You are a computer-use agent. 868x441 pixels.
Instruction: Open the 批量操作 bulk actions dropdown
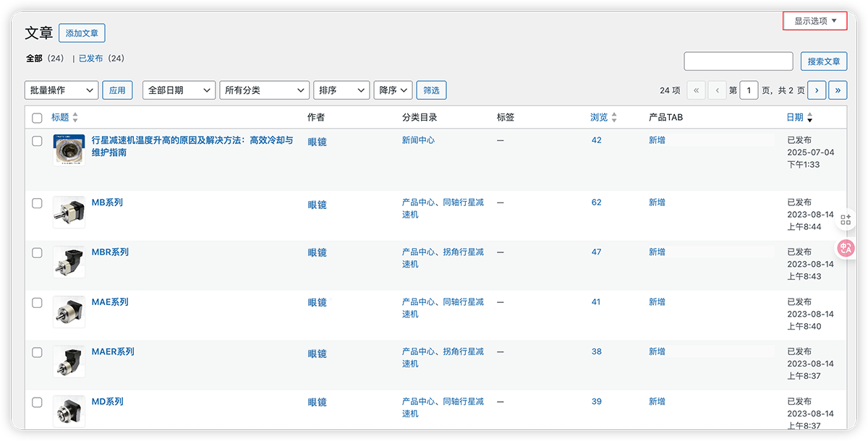click(x=61, y=90)
